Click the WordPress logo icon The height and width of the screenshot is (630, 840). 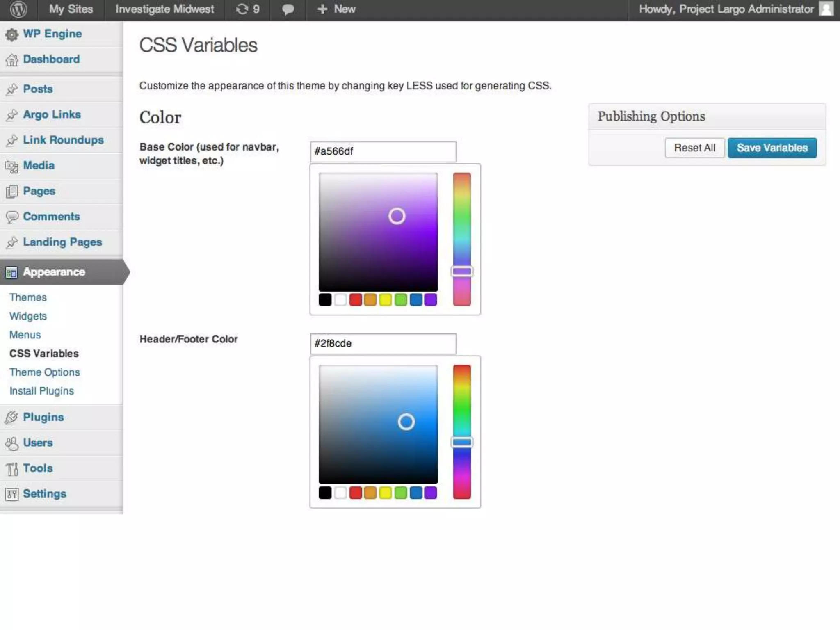18,9
